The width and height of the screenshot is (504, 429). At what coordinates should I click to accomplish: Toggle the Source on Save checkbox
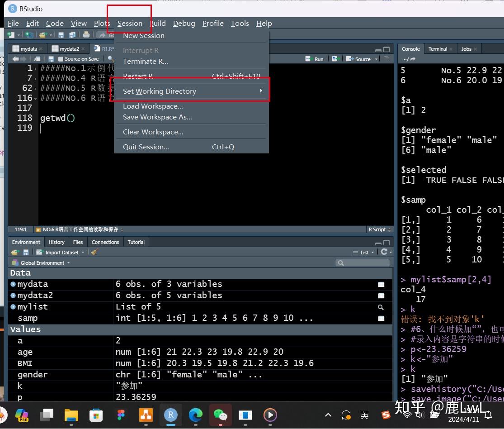61,59
